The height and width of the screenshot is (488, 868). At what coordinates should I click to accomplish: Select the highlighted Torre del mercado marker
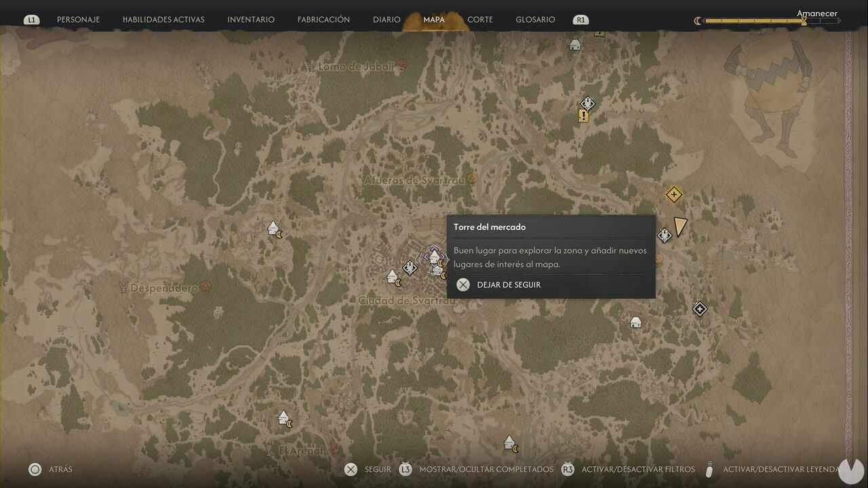click(x=434, y=258)
